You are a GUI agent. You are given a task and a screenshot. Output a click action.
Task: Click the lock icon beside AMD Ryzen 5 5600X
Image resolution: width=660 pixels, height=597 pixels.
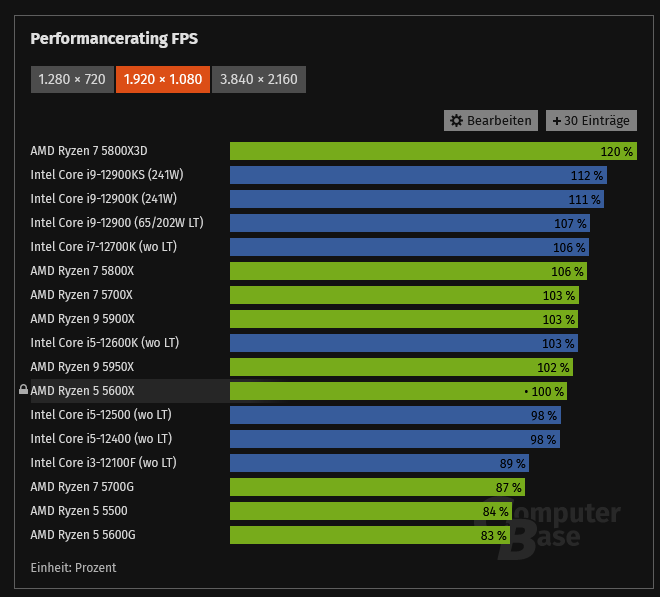click(24, 389)
